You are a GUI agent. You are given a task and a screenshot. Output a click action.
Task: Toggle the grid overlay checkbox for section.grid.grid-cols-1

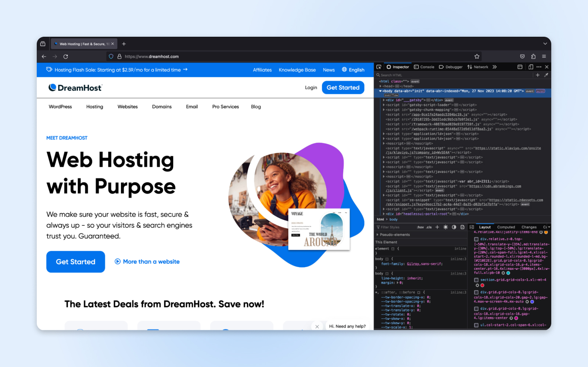pos(476,280)
